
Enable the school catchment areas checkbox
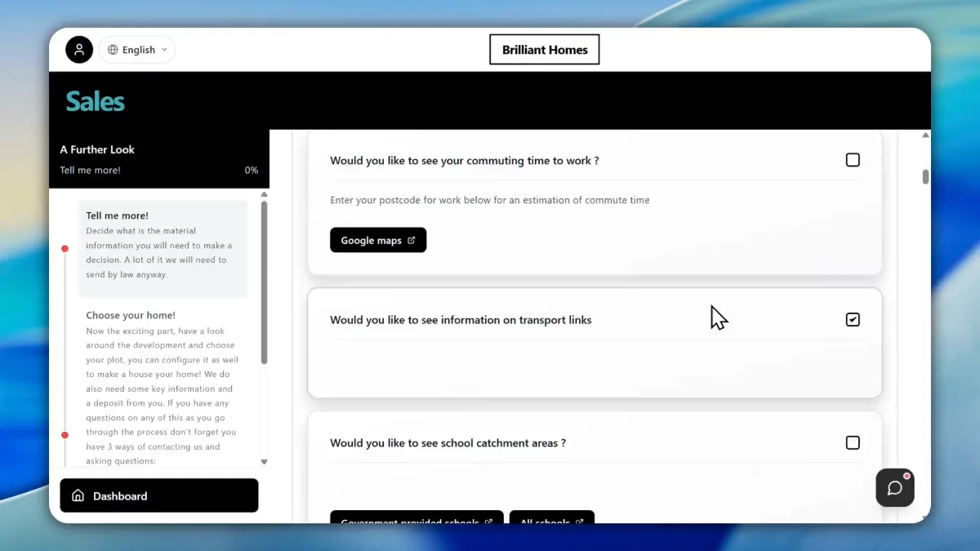click(853, 442)
